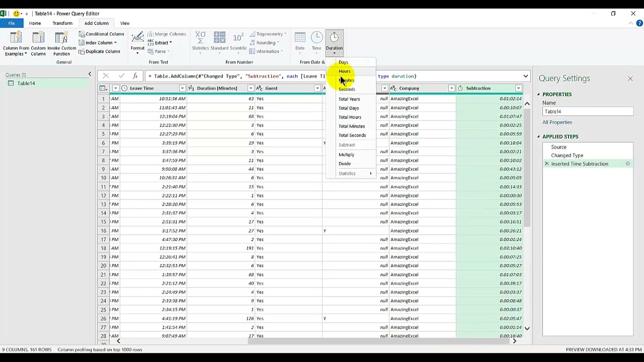The image size is (644, 362).
Task: Choose Divide in Duration menu
Action: 345,164
